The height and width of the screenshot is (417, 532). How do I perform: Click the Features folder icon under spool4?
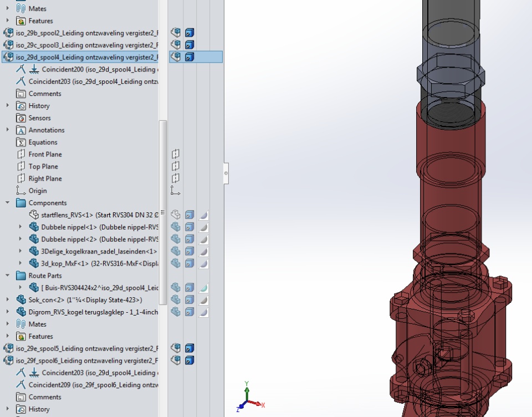click(x=21, y=336)
